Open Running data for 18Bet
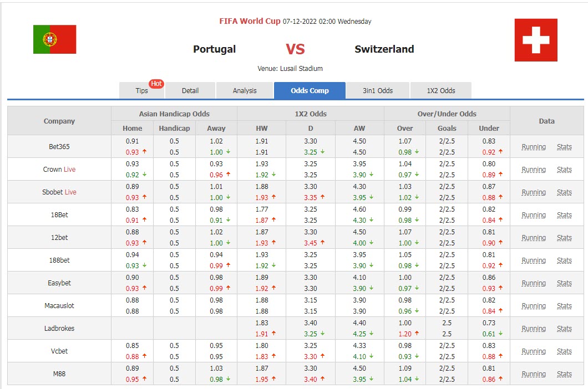This screenshot has height=389, width=588. click(534, 215)
